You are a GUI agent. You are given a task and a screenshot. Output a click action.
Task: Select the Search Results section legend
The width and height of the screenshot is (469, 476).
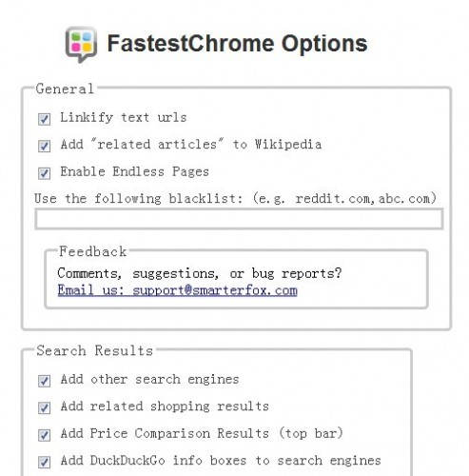tap(94, 350)
